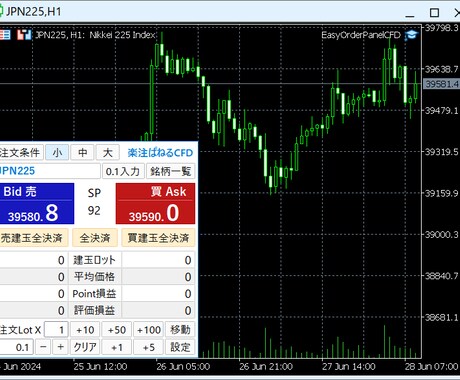460x380 pixels.
Task: Click the Lot multiplier field showing 1
Action: [56, 330]
